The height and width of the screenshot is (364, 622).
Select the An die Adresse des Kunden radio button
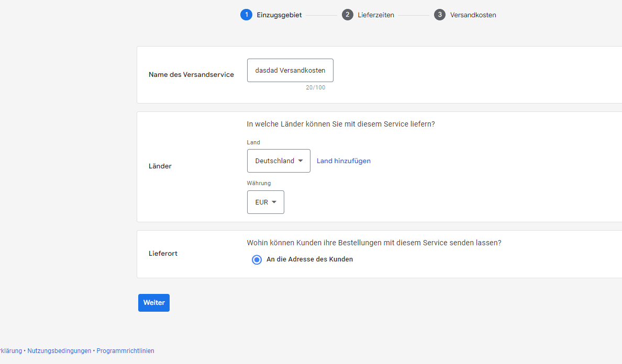pyautogui.click(x=257, y=259)
